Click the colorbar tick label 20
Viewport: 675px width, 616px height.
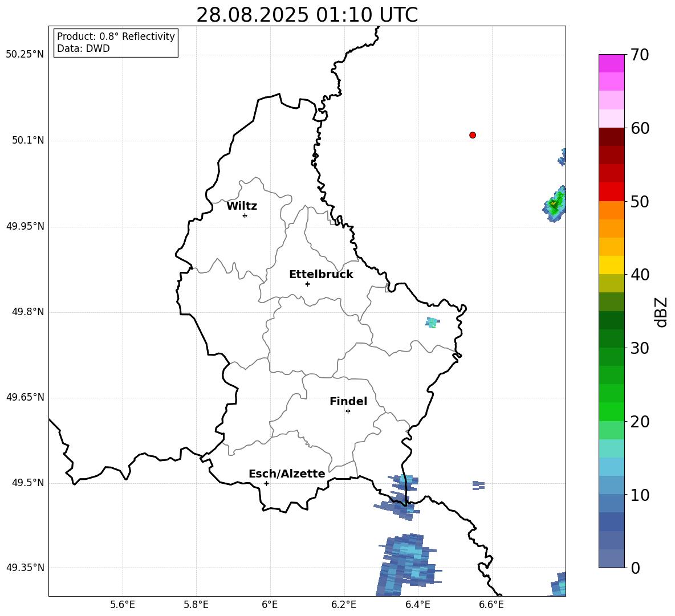(640, 422)
